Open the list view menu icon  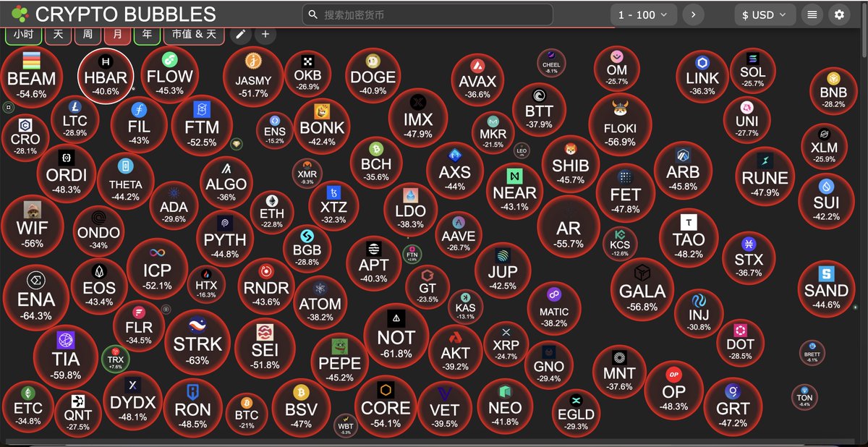[812, 14]
